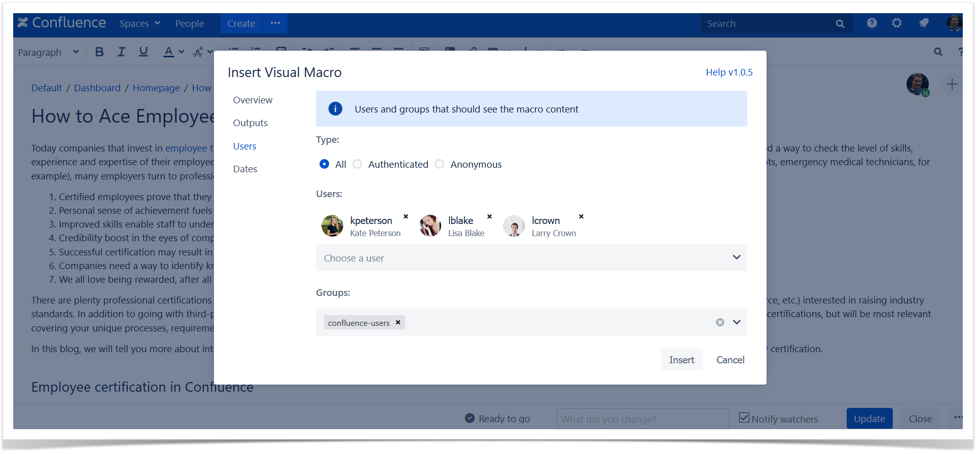Click Larry Crown's avatar
This screenshot has width=980, height=454.
click(514, 225)
